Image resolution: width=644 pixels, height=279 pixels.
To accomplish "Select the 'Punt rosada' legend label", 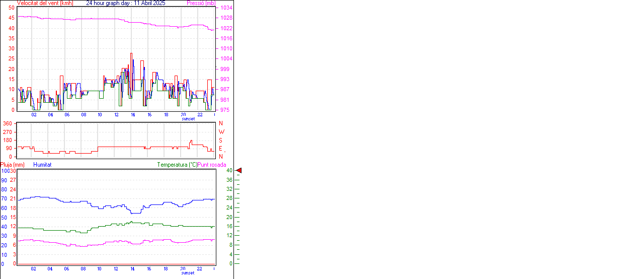I will [x=212, y=165].
